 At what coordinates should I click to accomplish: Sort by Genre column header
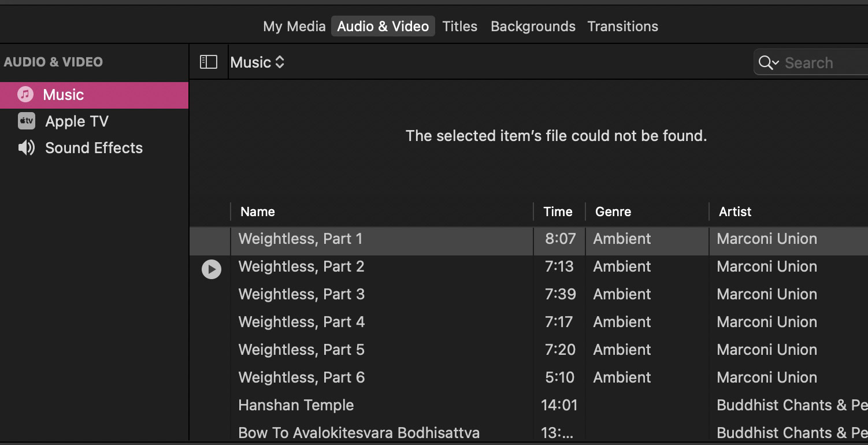[x=613, y=212]
